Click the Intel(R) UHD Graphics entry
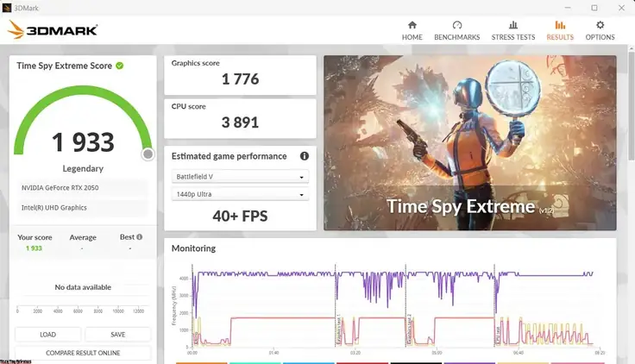635x364 pixels. pos(83,208)
